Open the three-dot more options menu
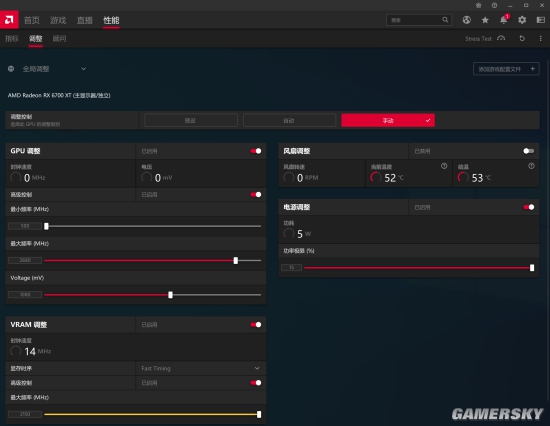Image resolution: width=550 pixels, height=426 pixels. (x=540, y=39)
